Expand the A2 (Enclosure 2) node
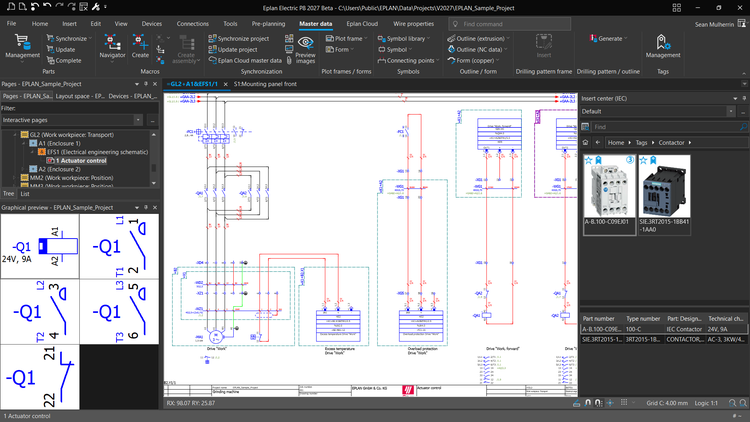 coord(24,169)
